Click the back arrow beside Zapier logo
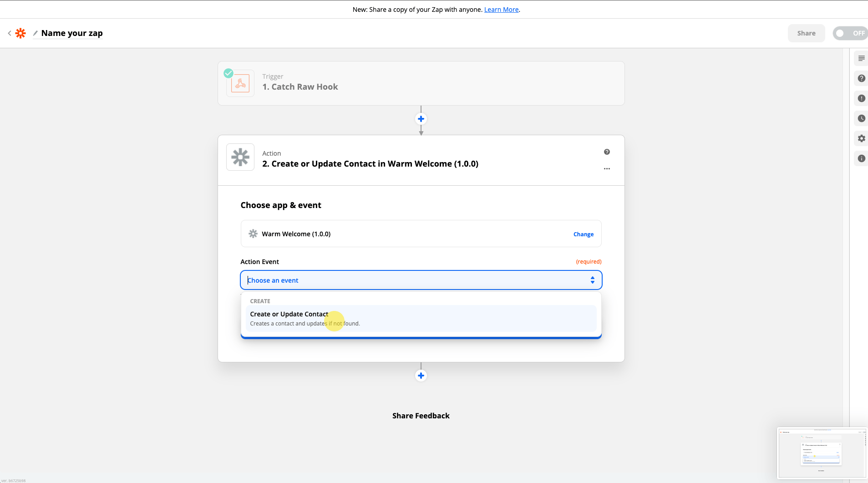 10,33
